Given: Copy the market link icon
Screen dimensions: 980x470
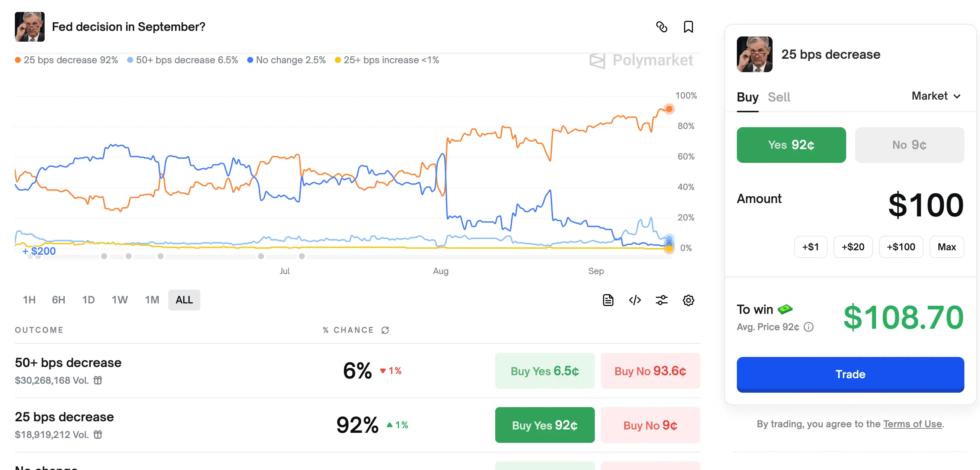Looking at the screenshot, I should pyautogui.click(x=662, y=27).
